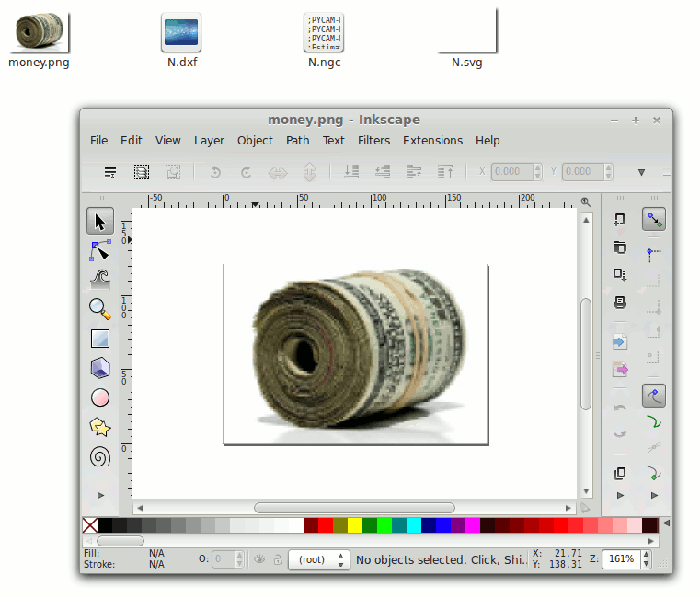Expand tool controls overflow triangle
The image size is (700, 598).
pyautogui.click(x=641, y=172)
